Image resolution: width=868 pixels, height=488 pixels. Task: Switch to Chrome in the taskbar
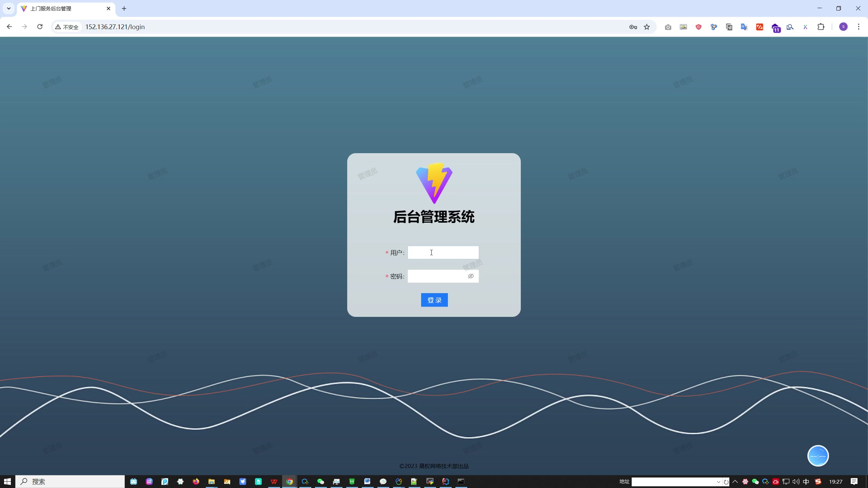pos(290,482)
